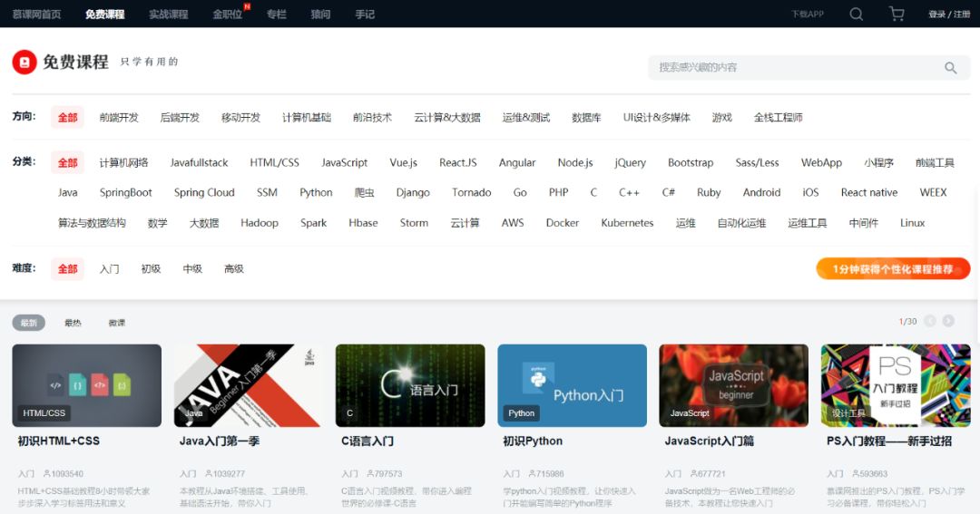Choose the Android category
Viewport: 980px width, 514px height.
point(761,192)
